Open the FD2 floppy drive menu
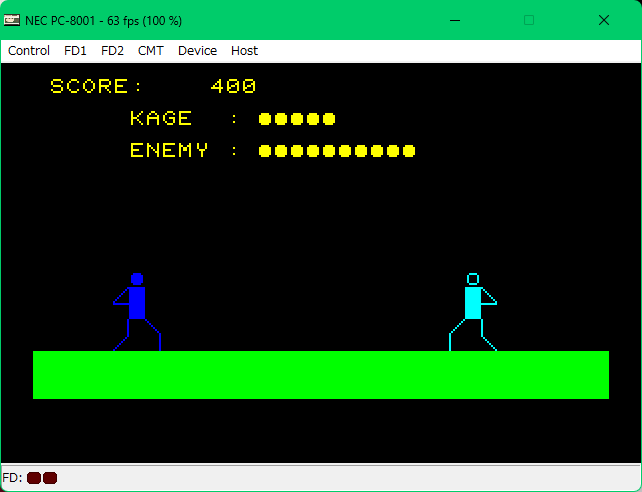The width and height of the screenshot is (642, 492). click(x=112, y=50)
